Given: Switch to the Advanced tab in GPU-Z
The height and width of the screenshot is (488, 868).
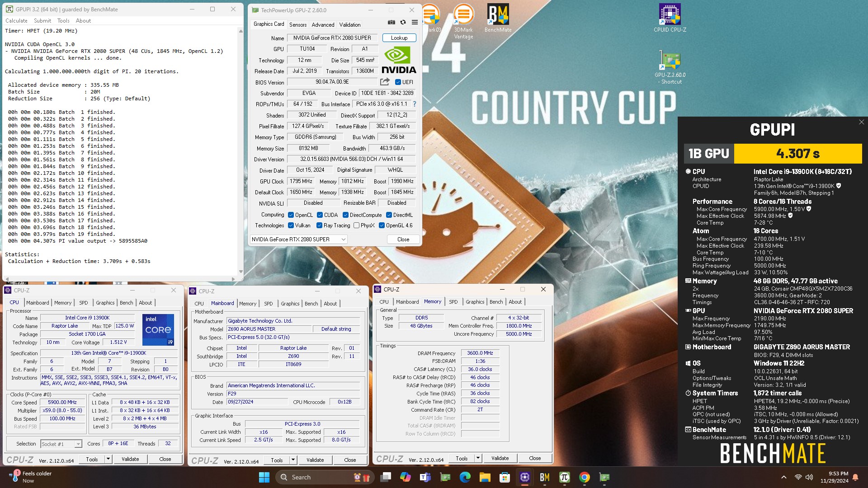Looking at the screenshot, I should click(323, 25).
